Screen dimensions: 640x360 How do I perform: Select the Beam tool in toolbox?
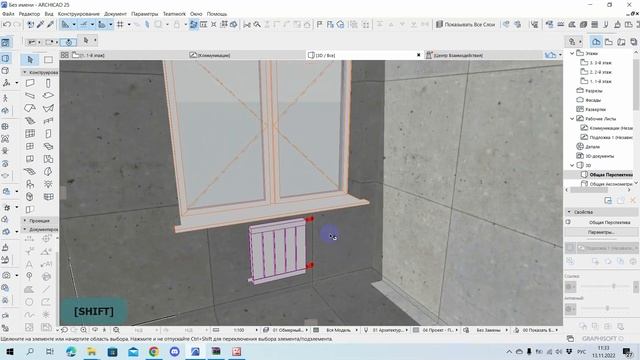tap(30, 96)
